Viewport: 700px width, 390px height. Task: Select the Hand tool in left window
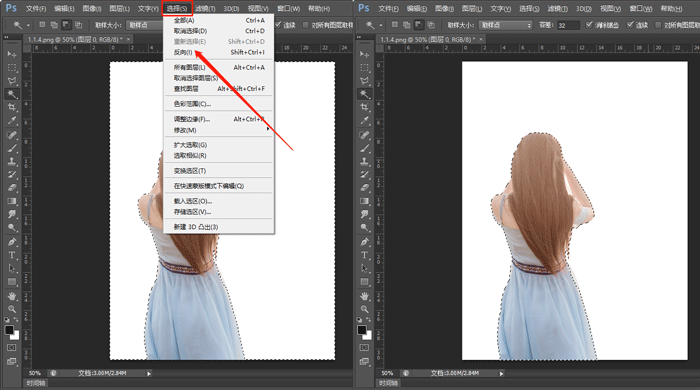[12, 295]
